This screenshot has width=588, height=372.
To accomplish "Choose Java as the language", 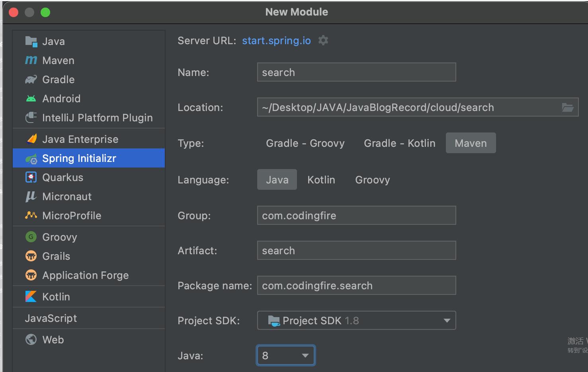I will (x=277, y=180).
